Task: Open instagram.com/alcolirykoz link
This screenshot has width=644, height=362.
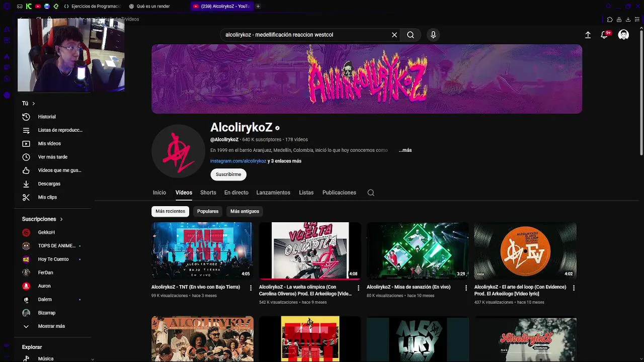Action: click(x=238, y=161)
